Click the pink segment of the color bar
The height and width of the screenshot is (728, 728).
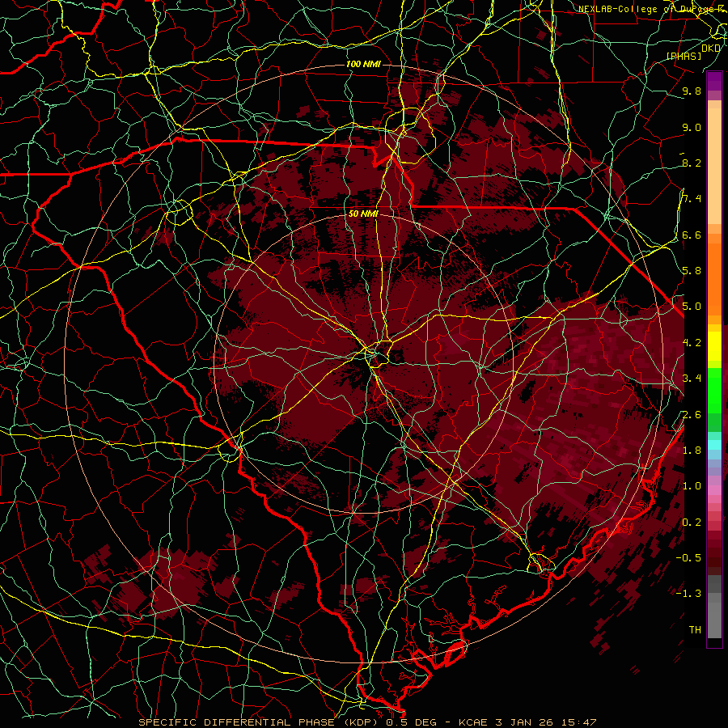[714, 490]
